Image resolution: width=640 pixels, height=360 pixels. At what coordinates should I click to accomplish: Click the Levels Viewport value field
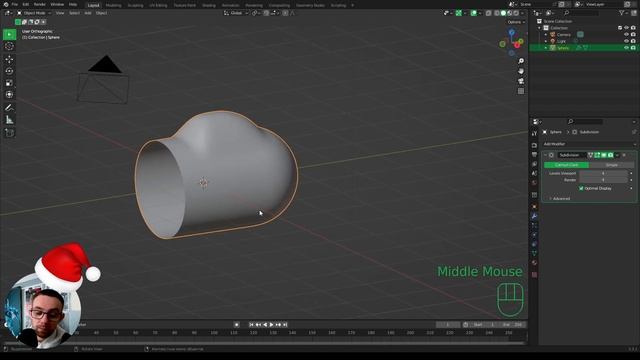click(604, 173)
